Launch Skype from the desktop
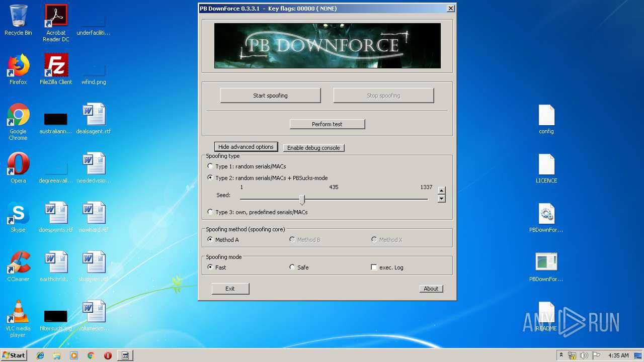 pyautogui.click(x=18, y=217)
